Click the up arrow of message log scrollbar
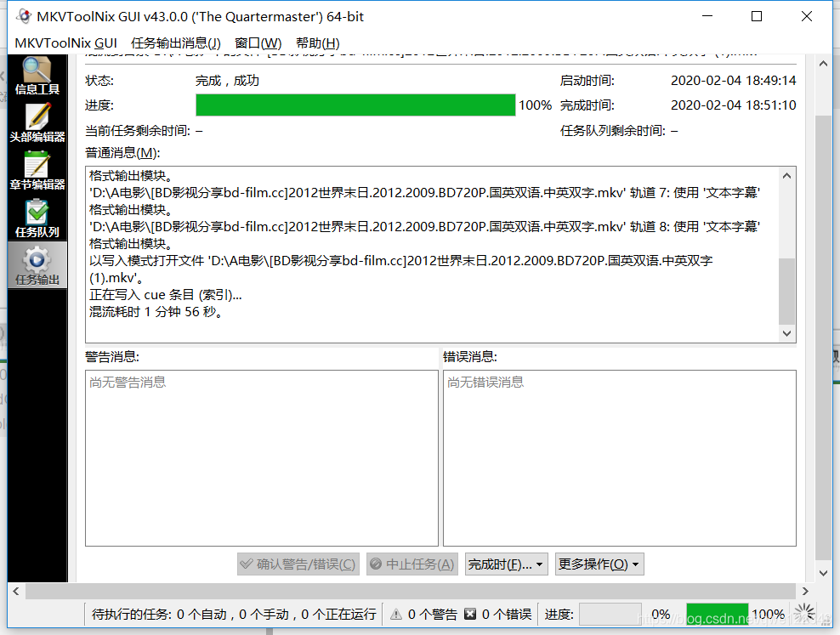The width and height of the screenshot is (840, 635). pos(786,176)
